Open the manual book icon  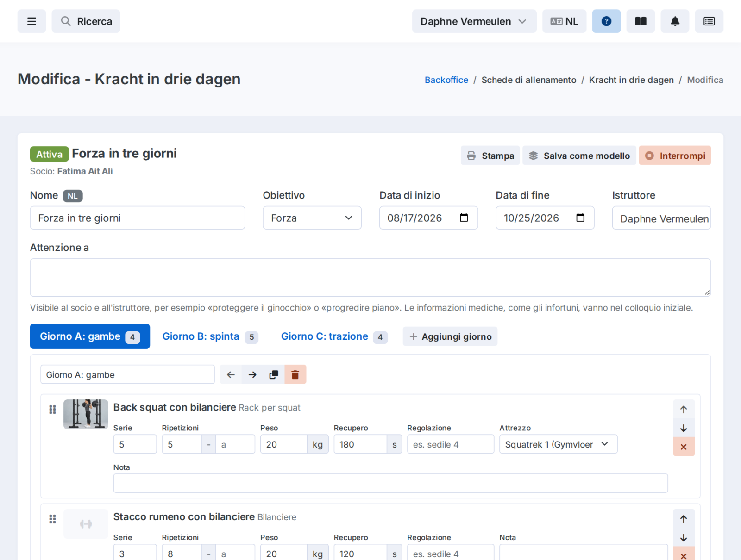pos(641,21)
